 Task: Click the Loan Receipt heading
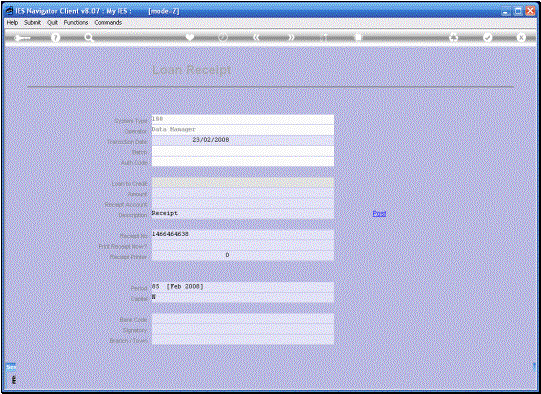(192, 70)
